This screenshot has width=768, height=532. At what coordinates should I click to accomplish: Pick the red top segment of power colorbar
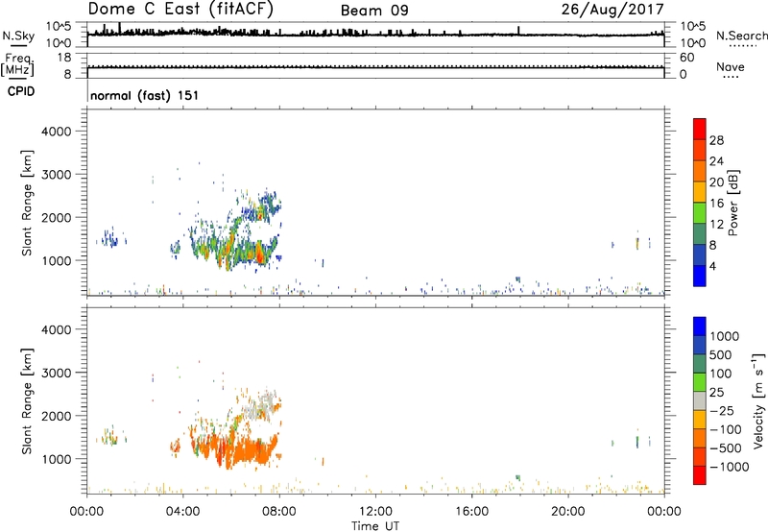[x=700, y=129]
